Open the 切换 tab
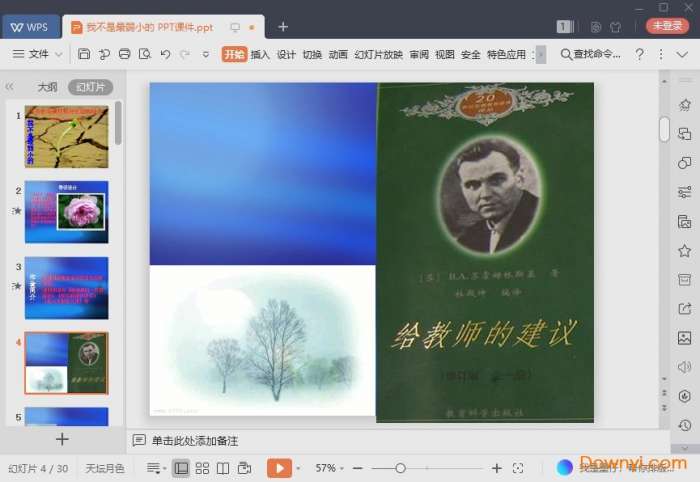 (312, 54)
